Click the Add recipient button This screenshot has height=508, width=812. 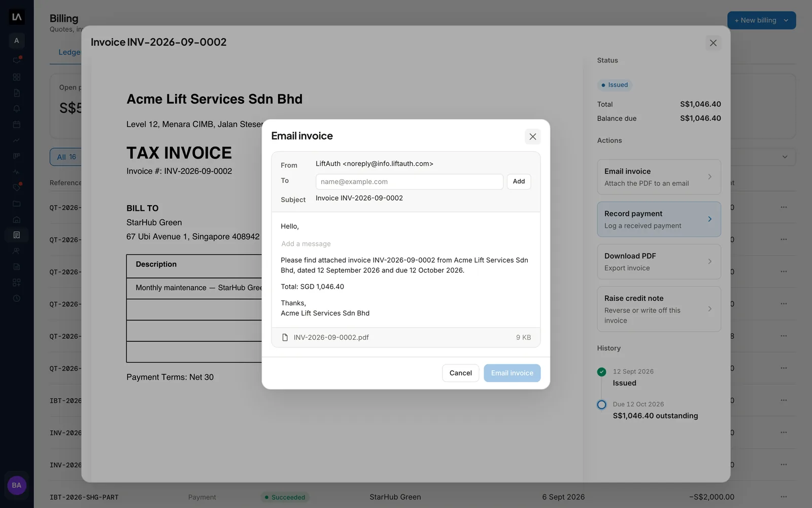point(519,181)
